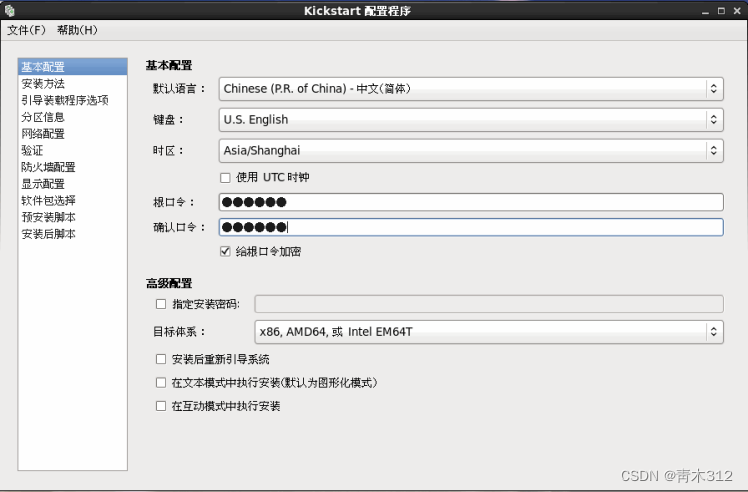The image size is (748, 492).
Task: Enable 在文本模式中执行安装 checkbox
Action: coord(161,382)
